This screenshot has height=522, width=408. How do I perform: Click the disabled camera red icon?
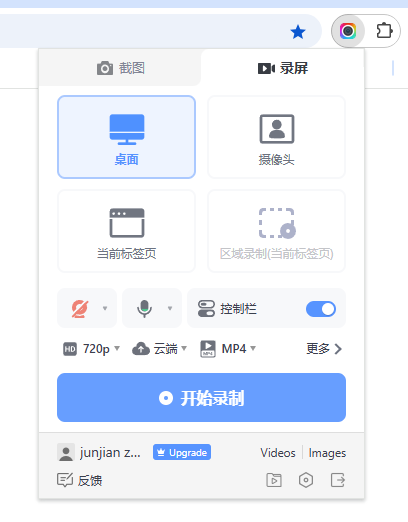coord(80,308)
